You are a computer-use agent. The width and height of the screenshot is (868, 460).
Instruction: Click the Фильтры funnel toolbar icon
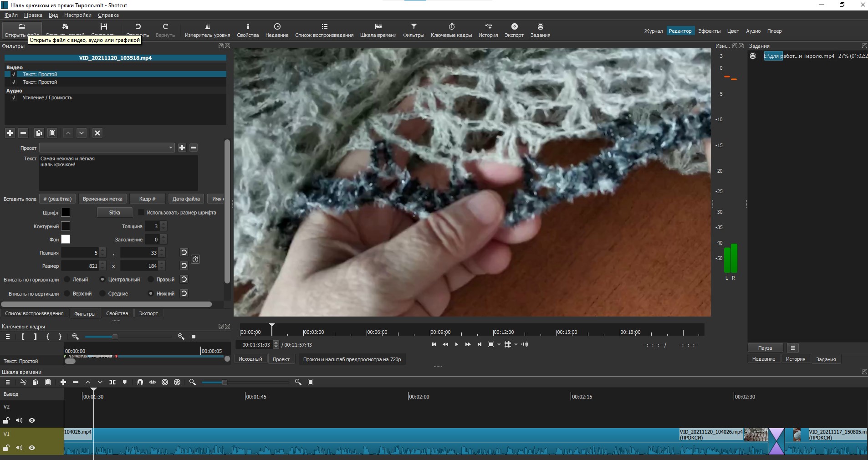pyautogui.click(x=414, y=30)
